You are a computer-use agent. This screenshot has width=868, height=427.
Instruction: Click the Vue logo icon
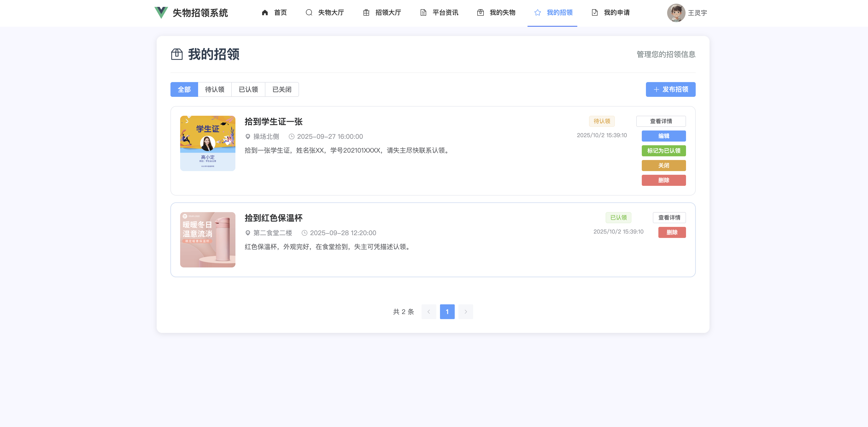point(161,13)
